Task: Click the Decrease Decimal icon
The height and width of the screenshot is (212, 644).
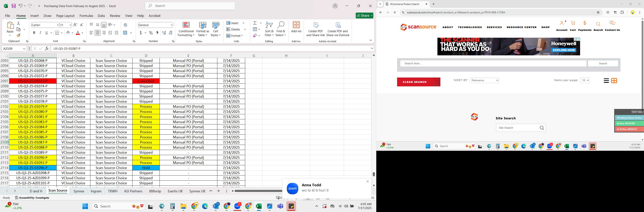Action: point(170,33)
